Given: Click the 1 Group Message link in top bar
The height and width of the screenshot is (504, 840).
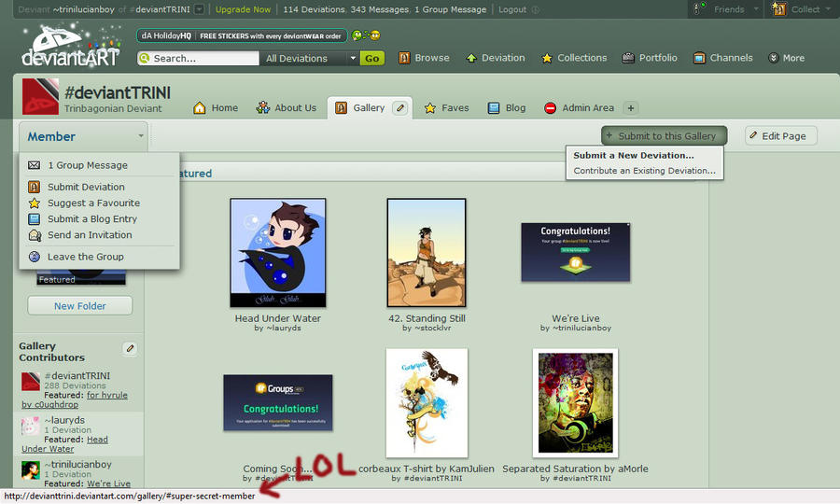Looking at the screenshot, I should point(451,9).
